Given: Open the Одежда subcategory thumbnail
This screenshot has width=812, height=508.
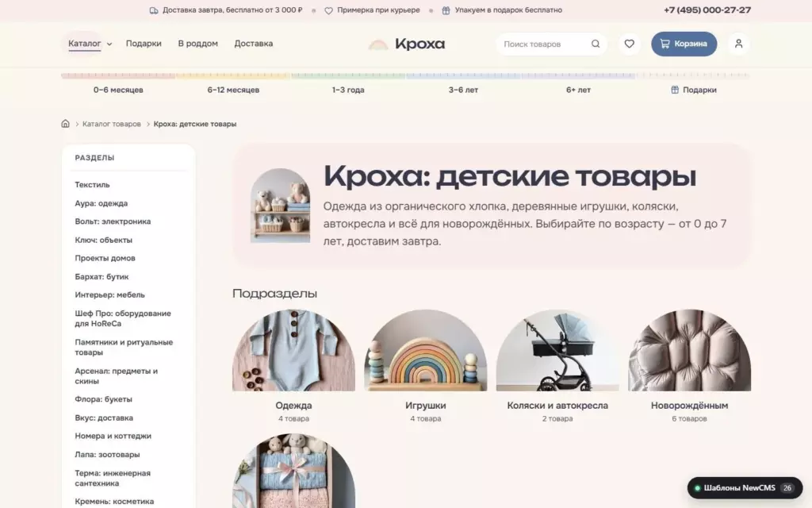Looking at the screenshot, I should click(293, 350).
